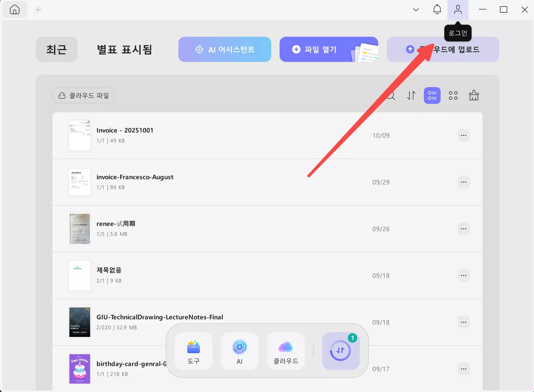The height and width of the screenshot is (392, 534).
Task: Open the notifications bell
Action: point(437,10)
